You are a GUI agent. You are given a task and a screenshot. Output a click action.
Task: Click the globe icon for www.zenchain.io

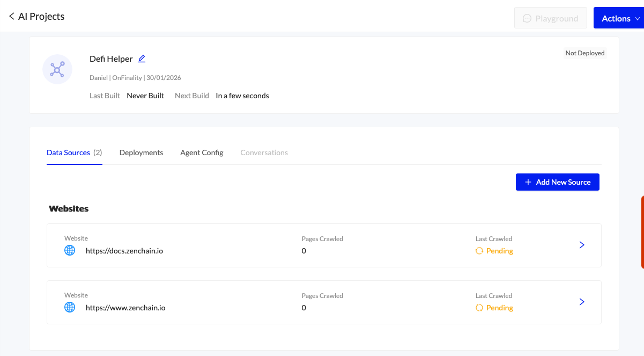(x=70, y=307)
